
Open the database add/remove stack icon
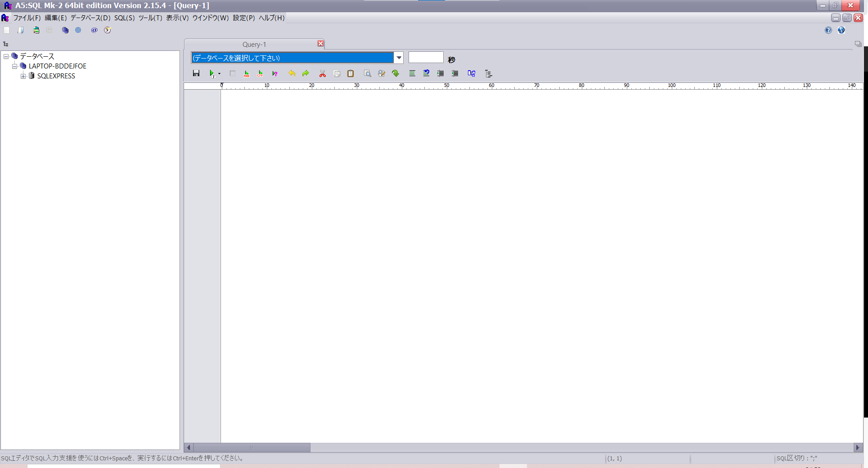tap(65, 30)
